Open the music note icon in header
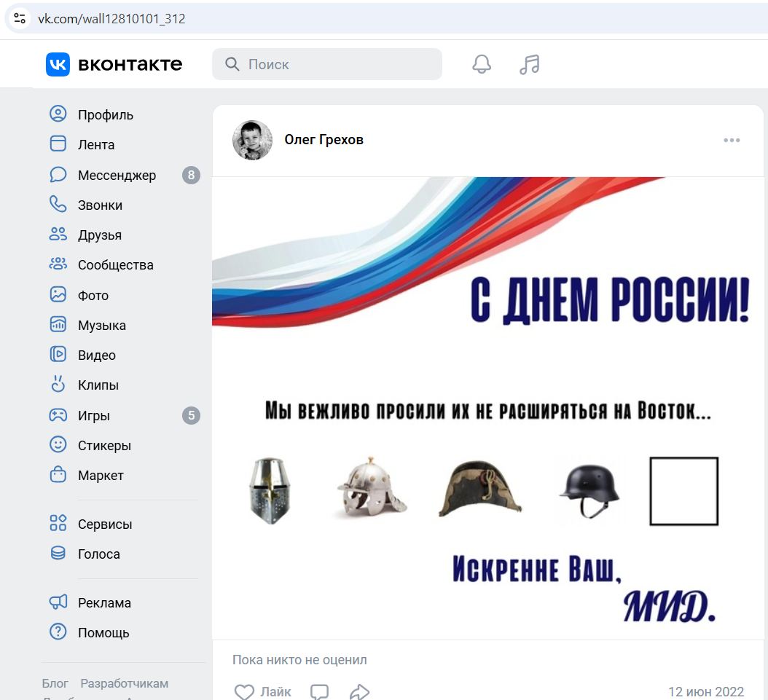Image resolution: width=768 pixels, height=700 pixels. [x=530, y=64]
